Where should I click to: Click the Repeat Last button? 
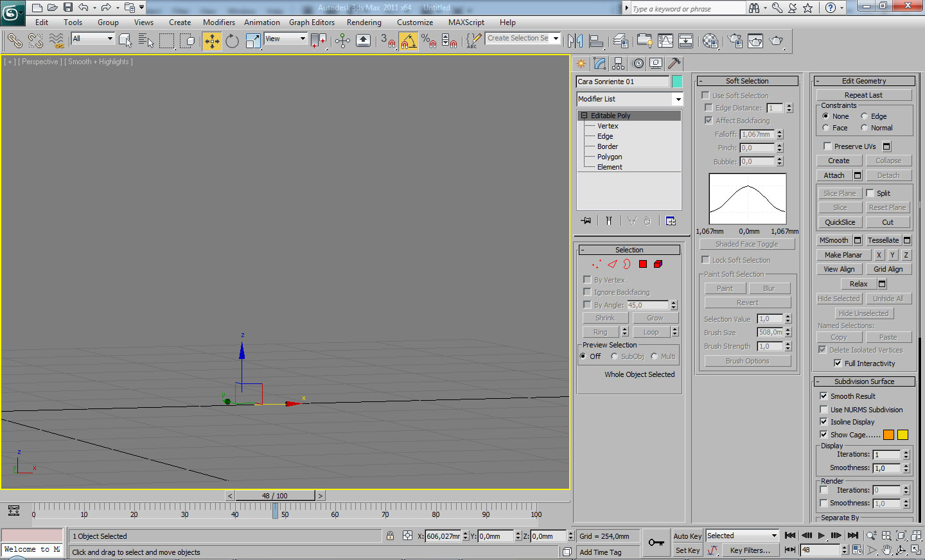point(864,95)
